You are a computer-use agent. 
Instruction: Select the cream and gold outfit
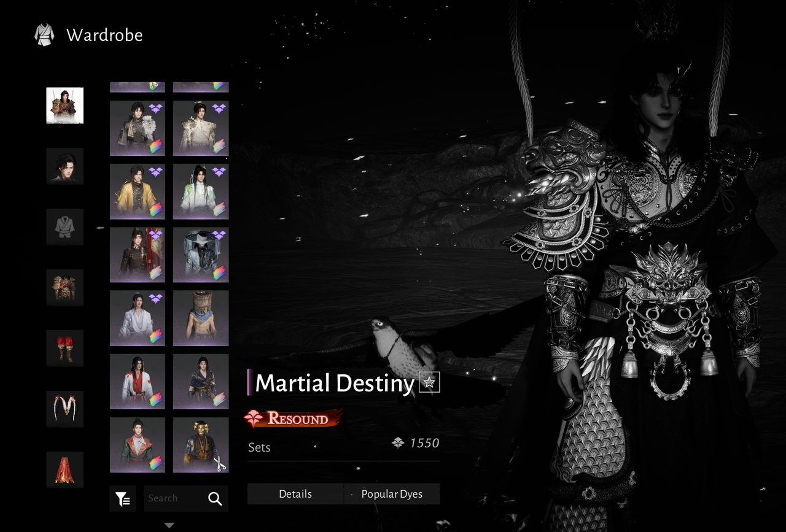coord(201,128)
